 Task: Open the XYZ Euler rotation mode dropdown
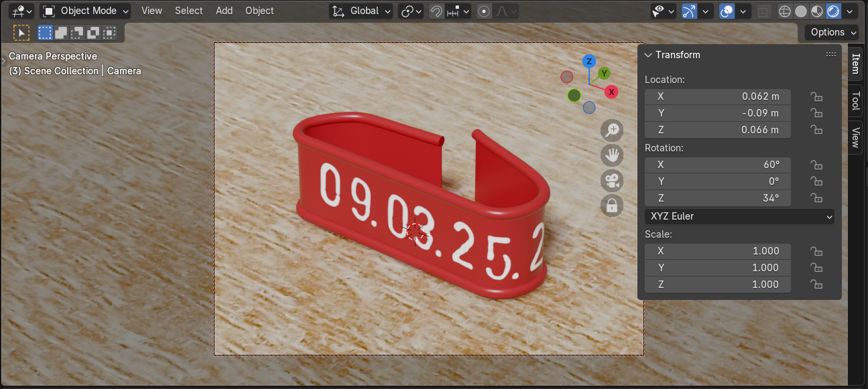[x=739, y=216]
